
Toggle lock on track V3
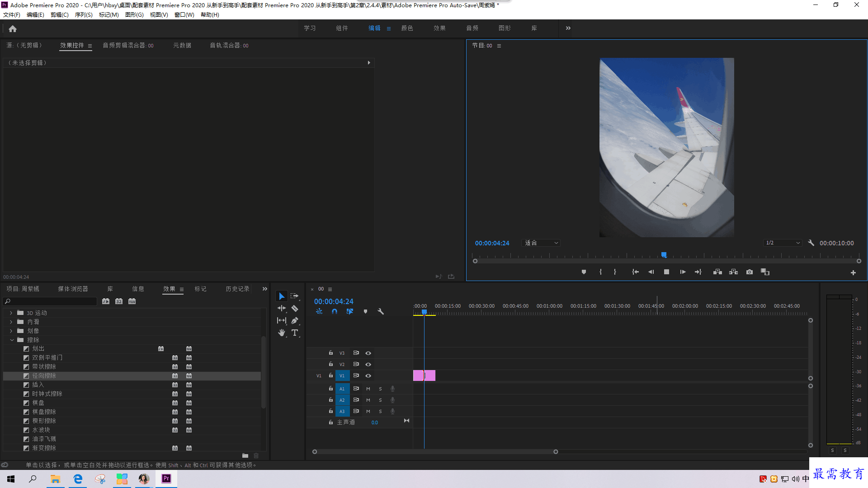coord(330,353)
